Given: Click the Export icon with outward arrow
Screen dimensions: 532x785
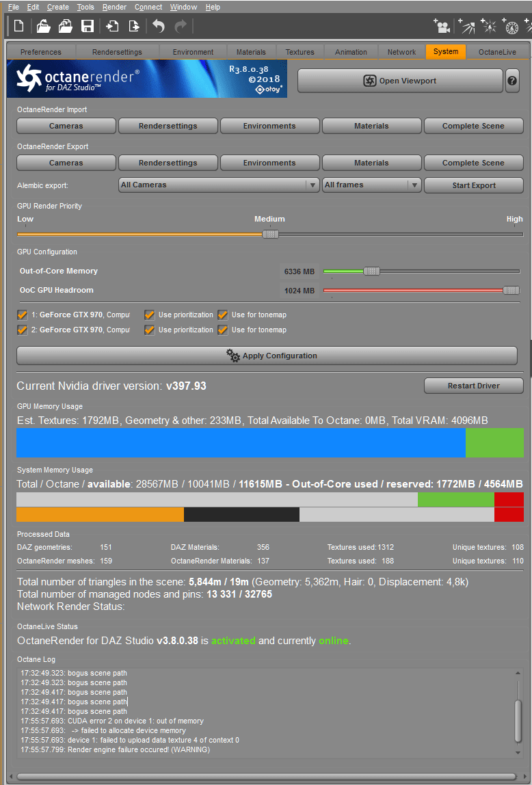Looking at the screenshot, I should click(x=134, y=26).
